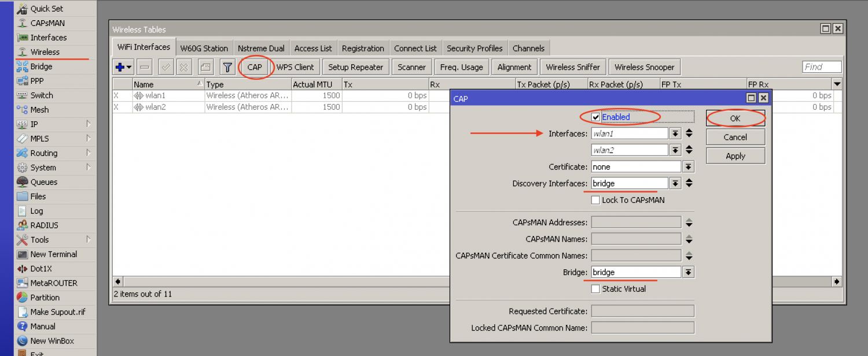Image resolution: width=868 pixels, height=356 pixels.
Task: Switch to the Access List tab
Action: pos(313,49)
